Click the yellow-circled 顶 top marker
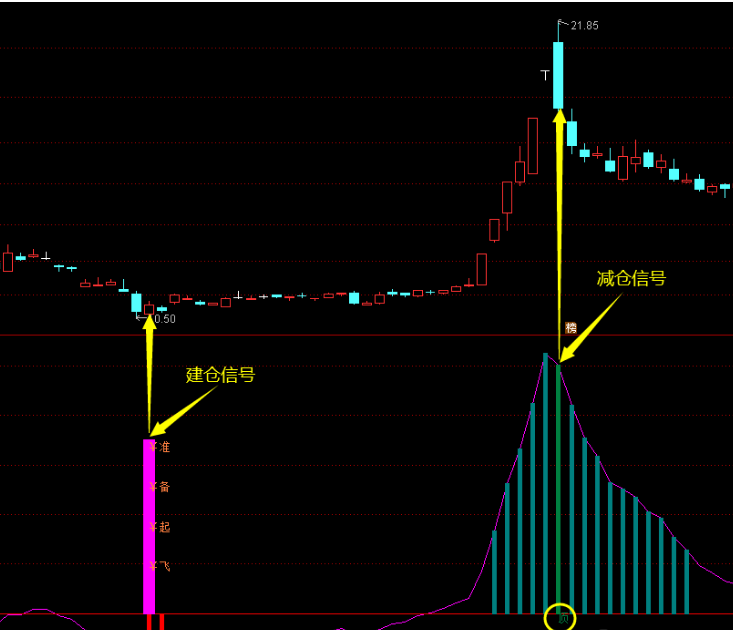Viewport: 733px width, 630px height. click(x=560, y=618)
